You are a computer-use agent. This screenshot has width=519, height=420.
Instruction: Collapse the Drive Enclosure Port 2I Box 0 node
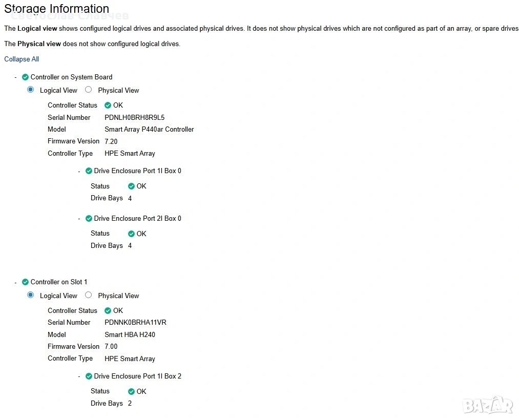pos(79,219)
